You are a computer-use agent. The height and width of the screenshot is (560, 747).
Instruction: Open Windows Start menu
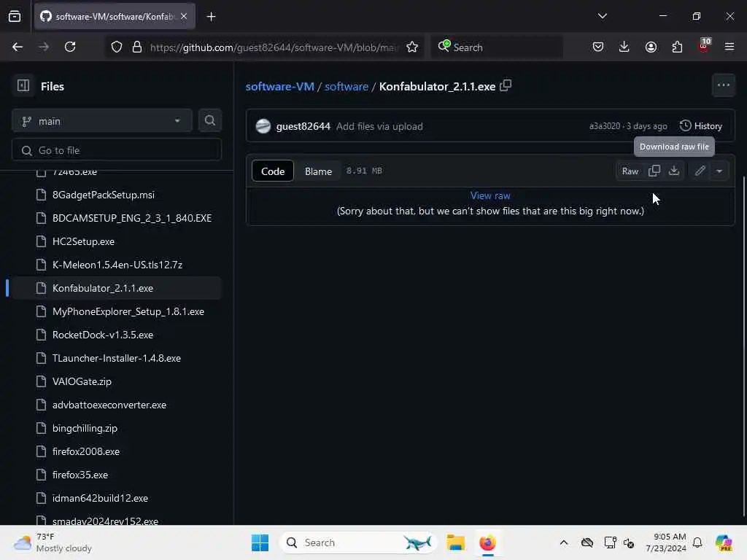tap(260, 542)
